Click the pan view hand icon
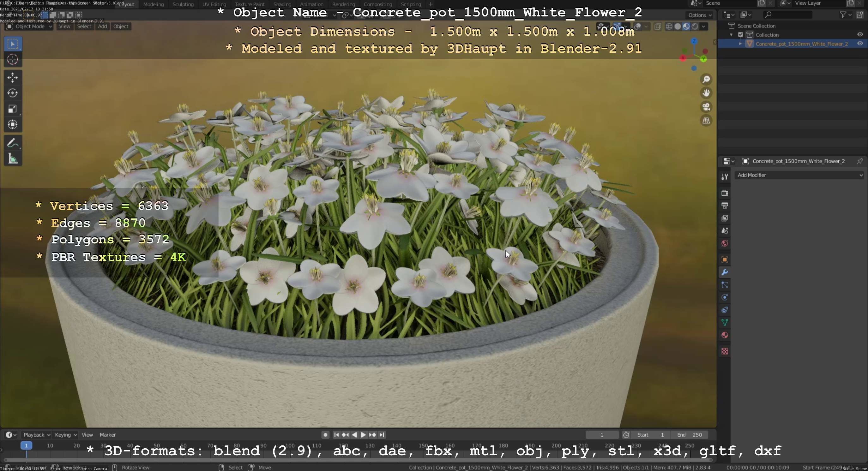Viewport: 868px width, 471px height. click(706, 93)
